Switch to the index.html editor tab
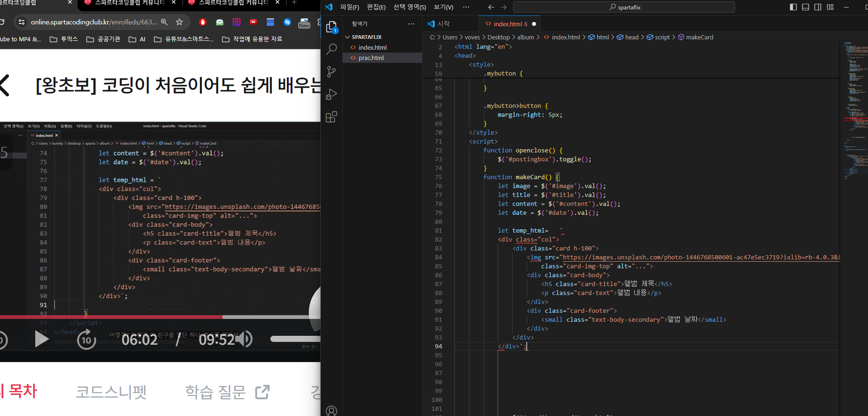Viewport: 868px width, 416px height. (x=507, y=24)
